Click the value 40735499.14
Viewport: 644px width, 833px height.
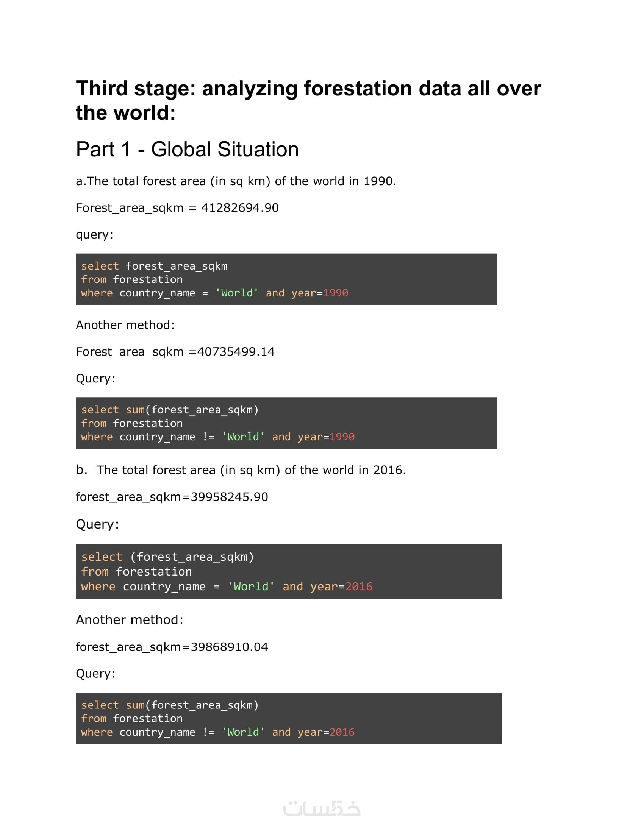(236, 352)
